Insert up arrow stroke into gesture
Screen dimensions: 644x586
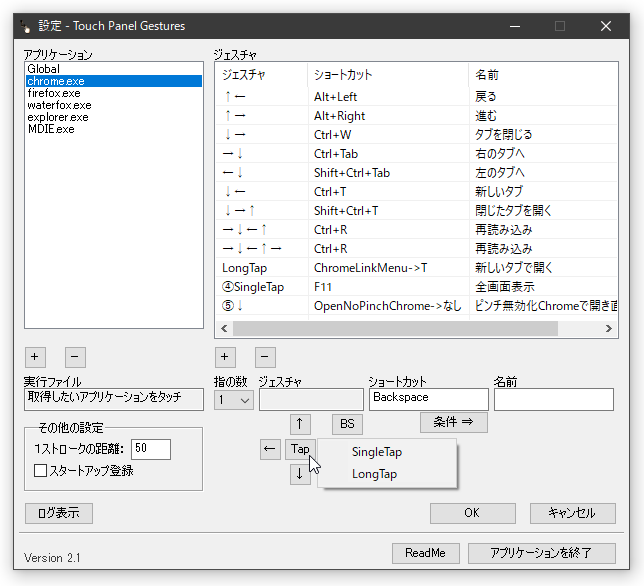(300, 424)
